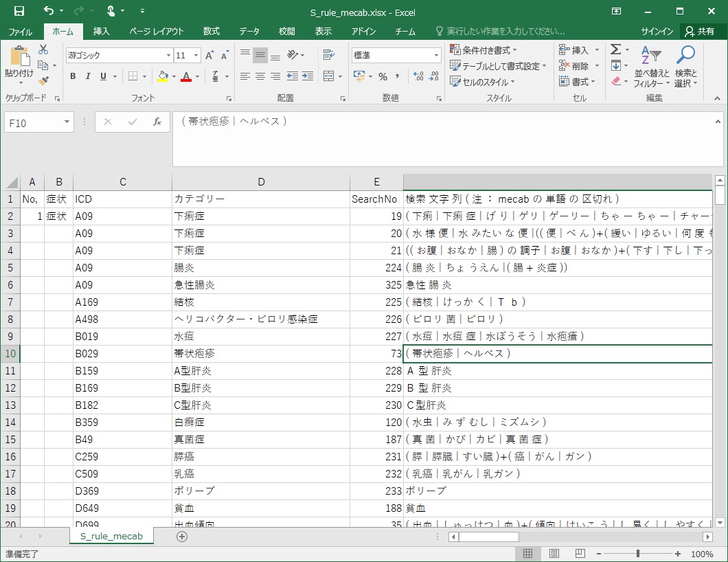Image resolution: width=728 pixels, height=562 pixels.
Task: Click the 貼り付け (Paste) button
Action: [x=19, y=65]
